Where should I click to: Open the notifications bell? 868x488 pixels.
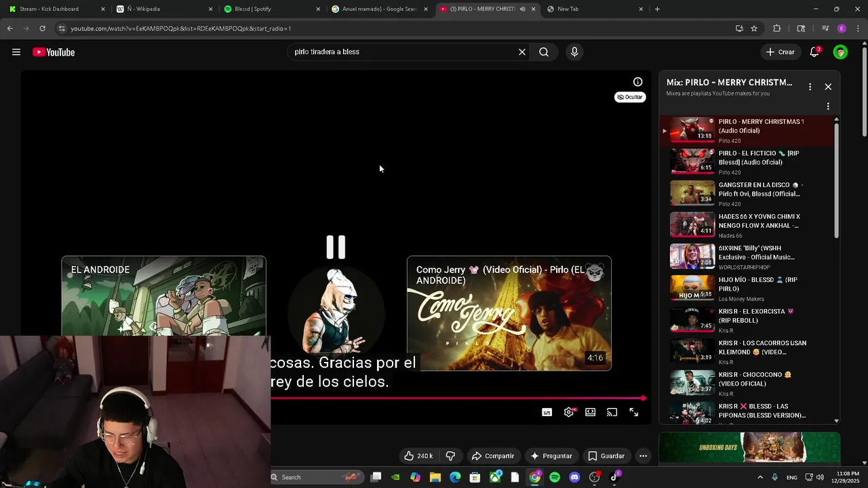coord(815,52)
